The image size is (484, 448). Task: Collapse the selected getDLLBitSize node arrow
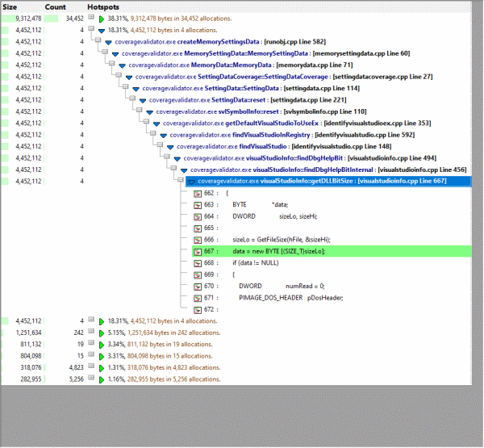tap(191, 182)
